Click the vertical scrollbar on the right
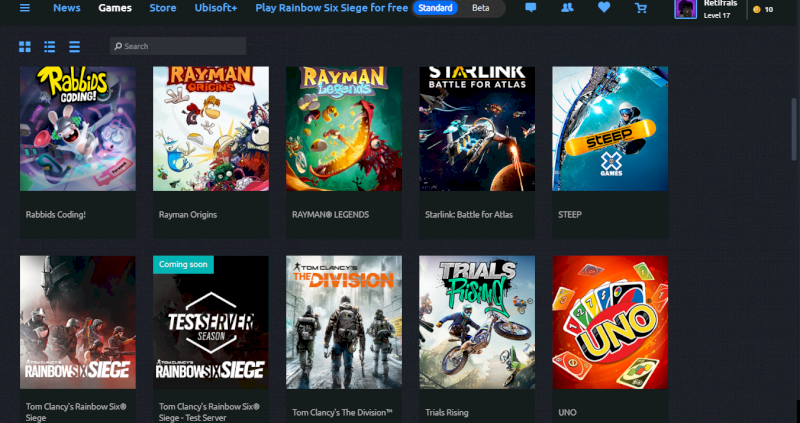The width and height of the screenshot is (800, 423). pos(794,128)
